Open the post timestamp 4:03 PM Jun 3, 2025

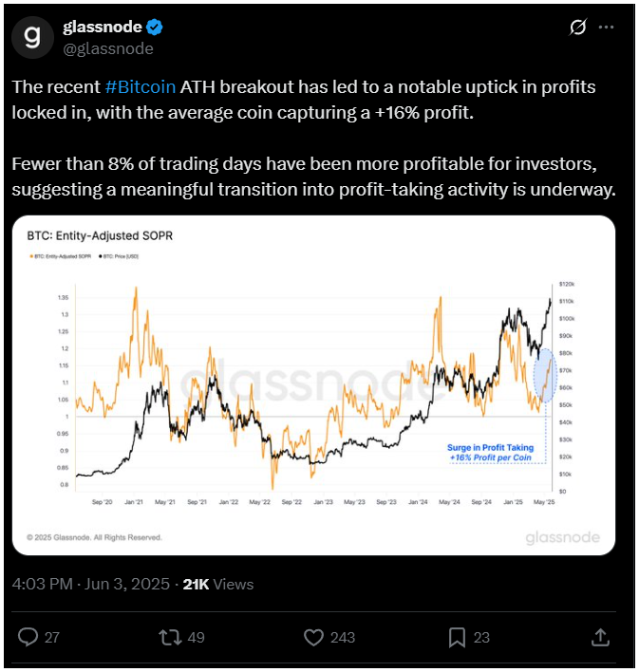91,584
